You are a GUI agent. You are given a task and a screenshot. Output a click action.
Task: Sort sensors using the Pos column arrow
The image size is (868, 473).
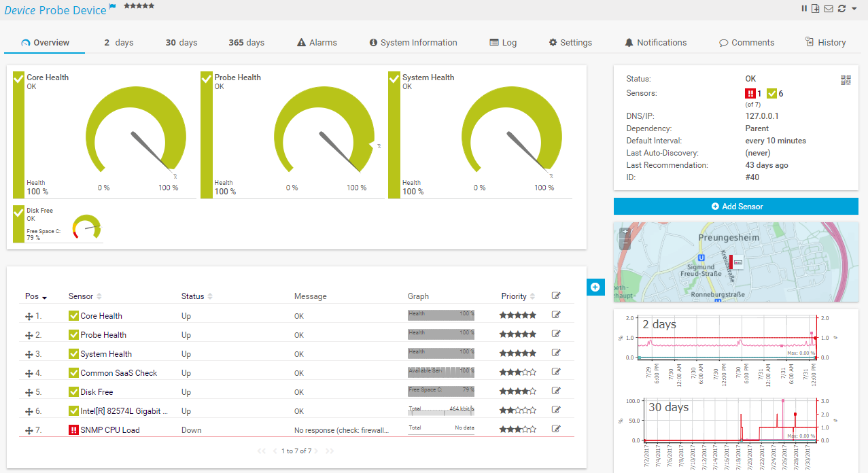44,296
